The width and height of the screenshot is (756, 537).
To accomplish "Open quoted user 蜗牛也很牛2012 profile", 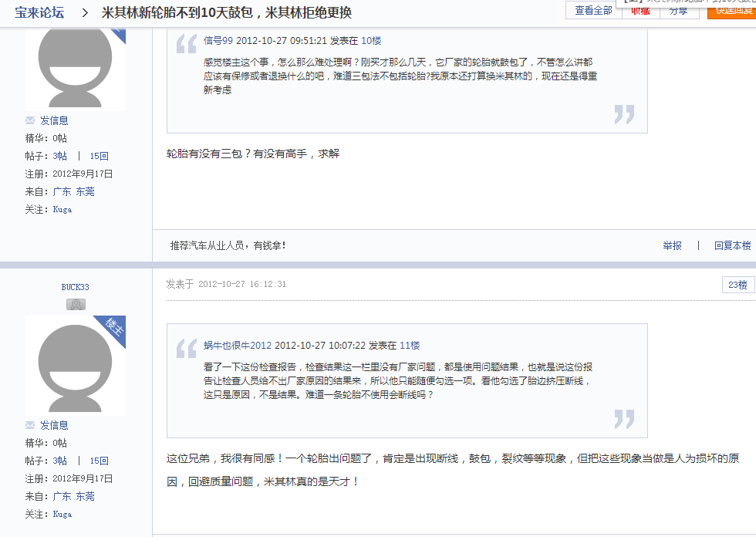I will point(238,346).
